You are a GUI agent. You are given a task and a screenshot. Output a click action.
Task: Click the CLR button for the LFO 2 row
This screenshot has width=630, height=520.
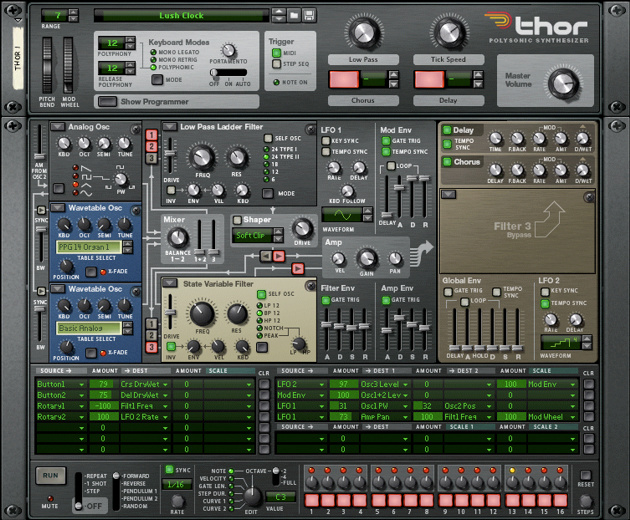pos(589,384)
